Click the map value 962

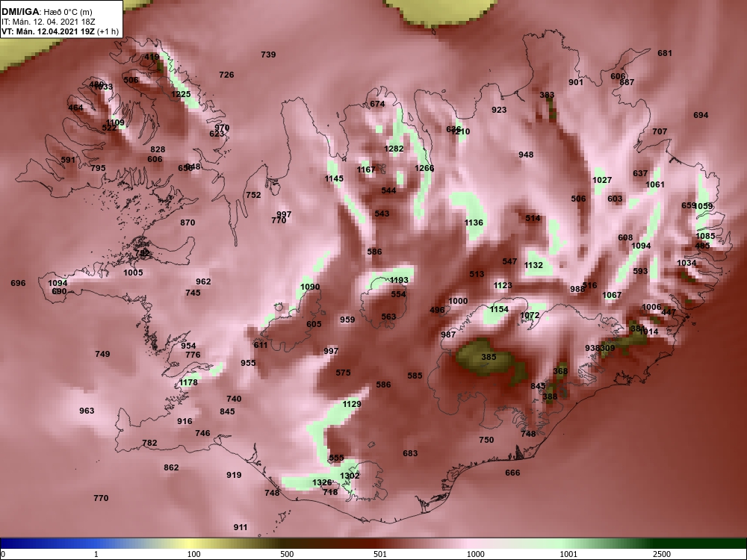pyautogui.click(x=203, y=282)
